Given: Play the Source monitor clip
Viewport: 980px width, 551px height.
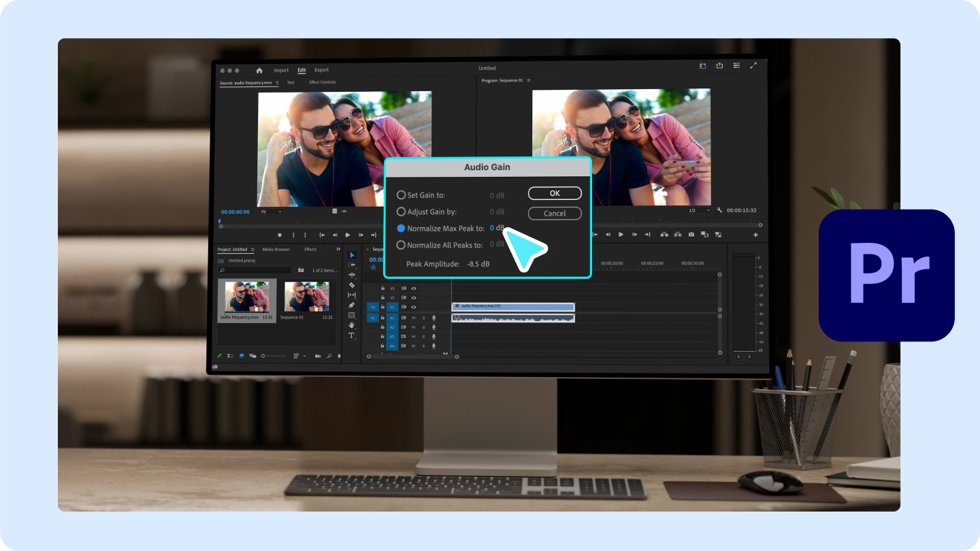Looking at the screenshot, I should [348, 235].
